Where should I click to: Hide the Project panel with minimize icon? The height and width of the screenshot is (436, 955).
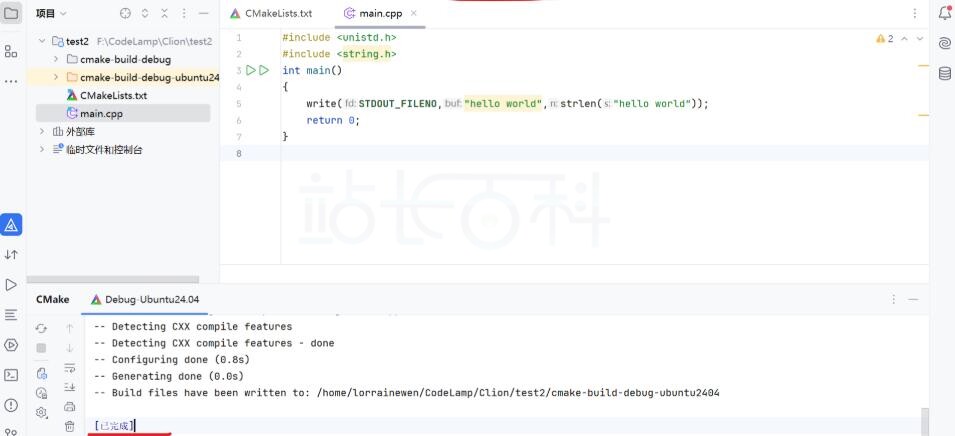click(204, 13)
